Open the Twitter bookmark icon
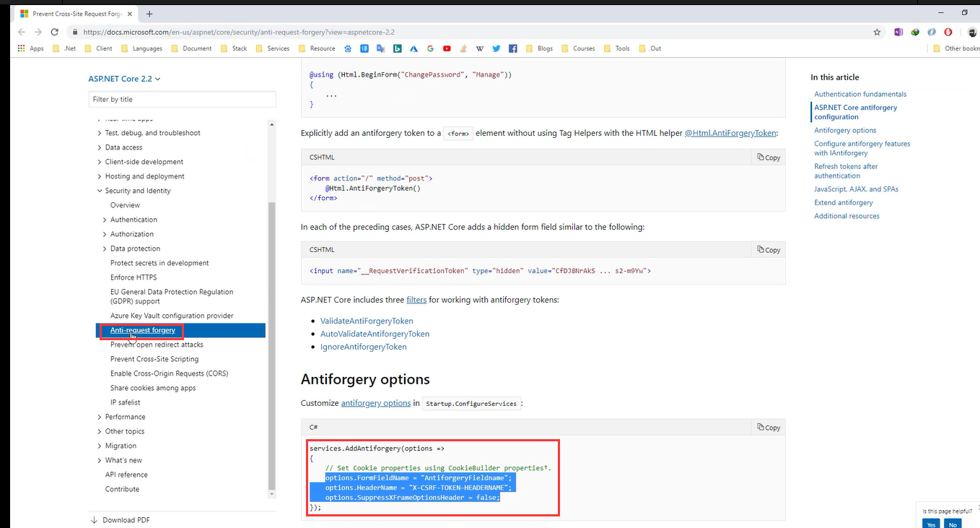 click(496, 48)
